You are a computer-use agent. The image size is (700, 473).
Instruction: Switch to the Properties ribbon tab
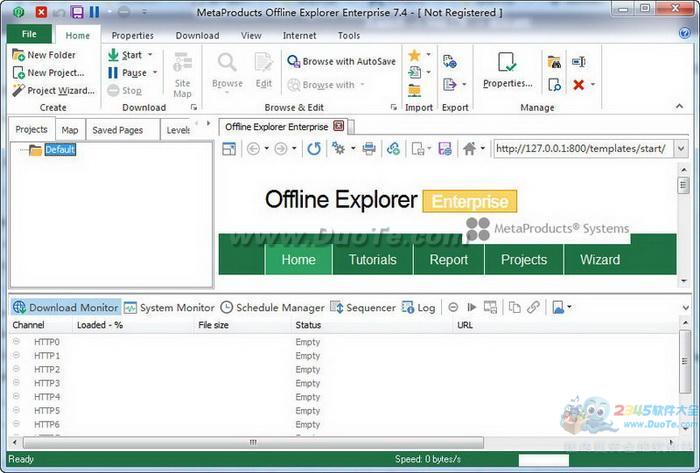click(133, 35)
